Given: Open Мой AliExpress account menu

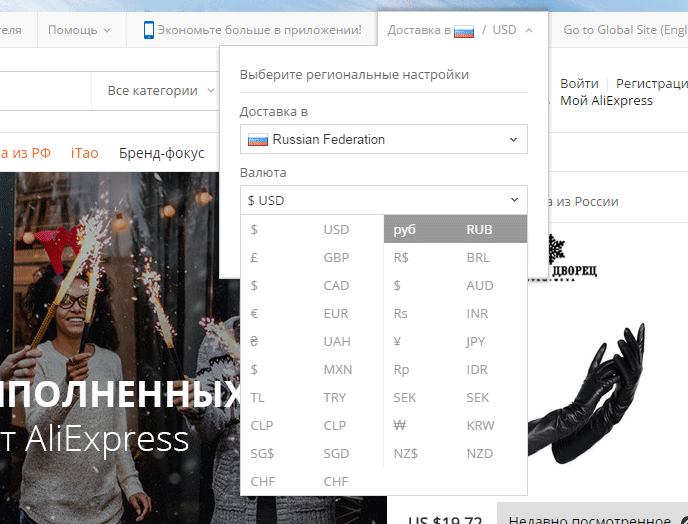Looking at the screenshot, I should [x=606, y=100].
